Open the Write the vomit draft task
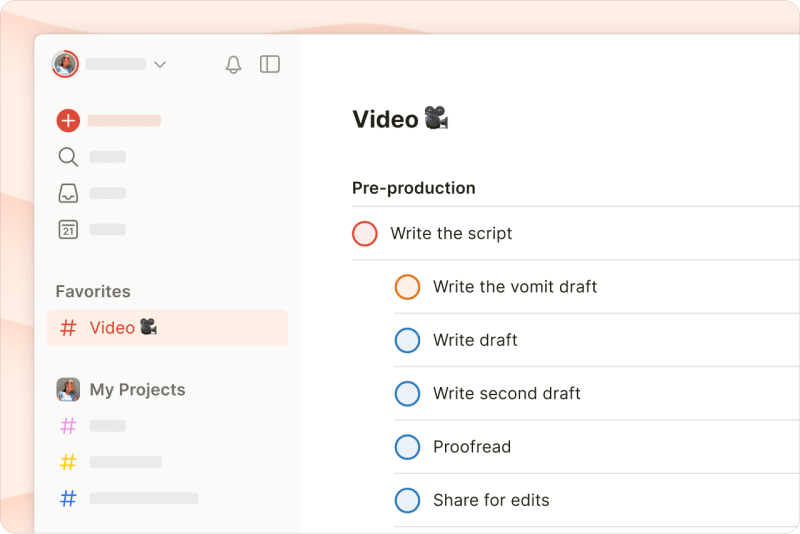 [x=515, y=287]
